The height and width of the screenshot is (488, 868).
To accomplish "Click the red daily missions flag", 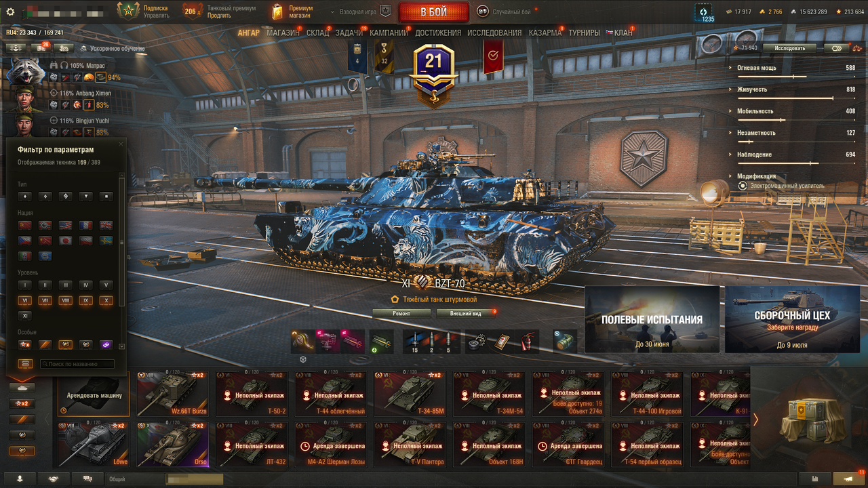I will click(x=493, y=57).
